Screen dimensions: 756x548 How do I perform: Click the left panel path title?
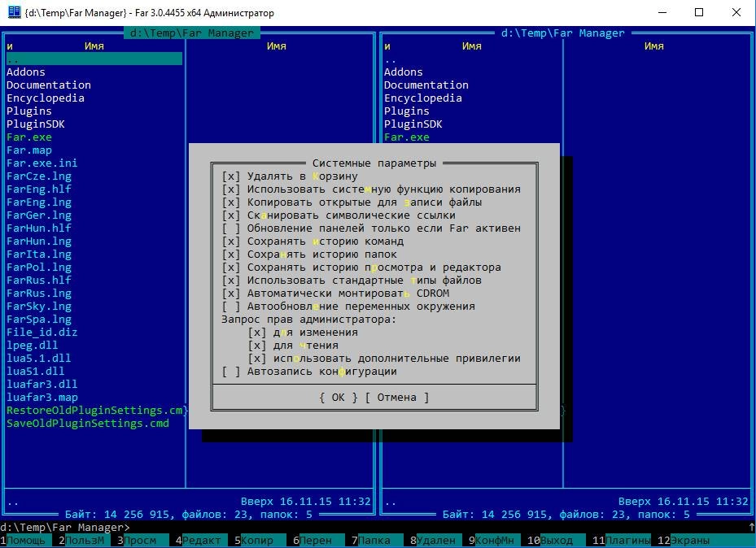[x=192, y=33]
